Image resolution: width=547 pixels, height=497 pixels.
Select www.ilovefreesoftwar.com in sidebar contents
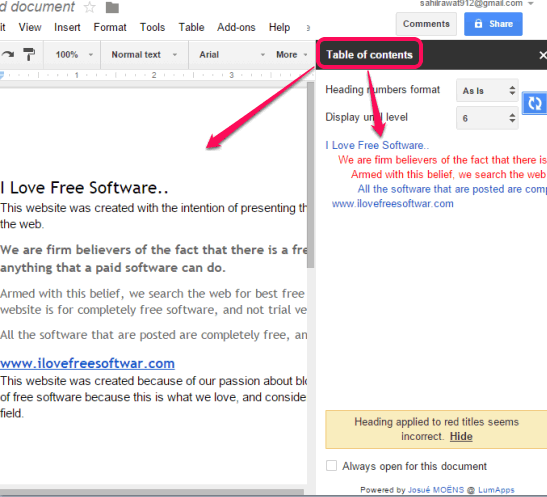(392, 203)
